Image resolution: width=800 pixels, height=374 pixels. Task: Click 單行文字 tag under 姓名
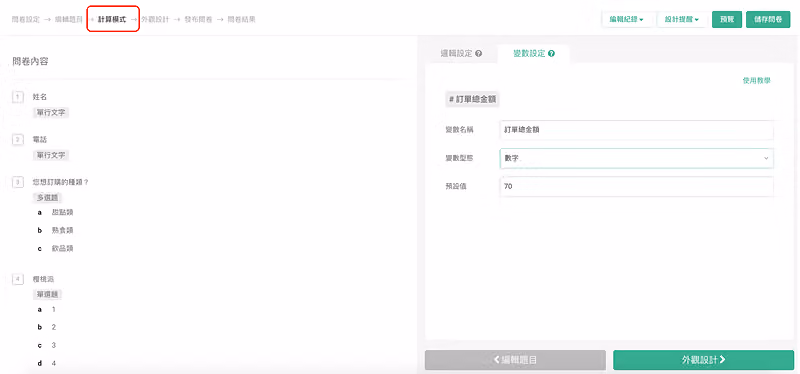coord(51,112)
